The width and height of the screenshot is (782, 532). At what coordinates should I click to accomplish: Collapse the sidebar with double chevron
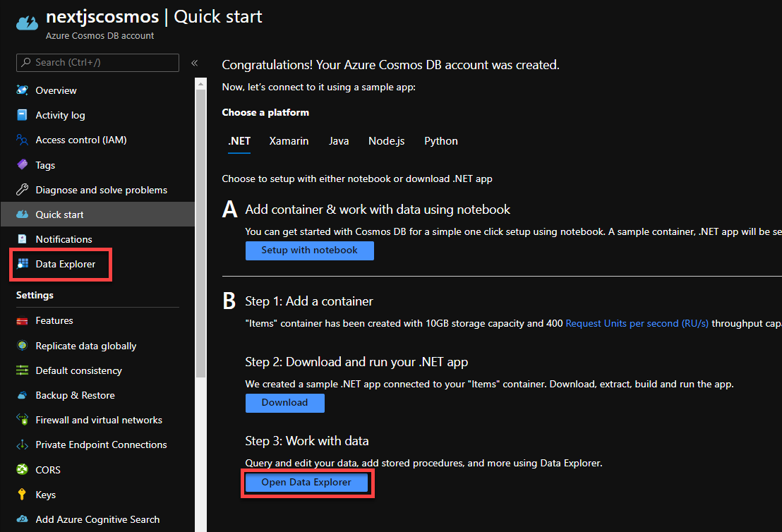pyautogui.click(x=194, y=63)
